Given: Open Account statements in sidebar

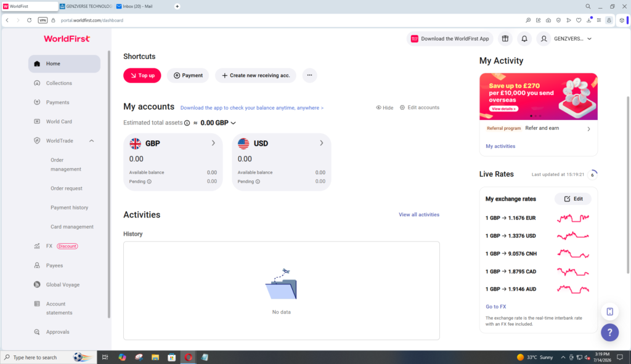Looking at the screenshot, I should 59,308.
